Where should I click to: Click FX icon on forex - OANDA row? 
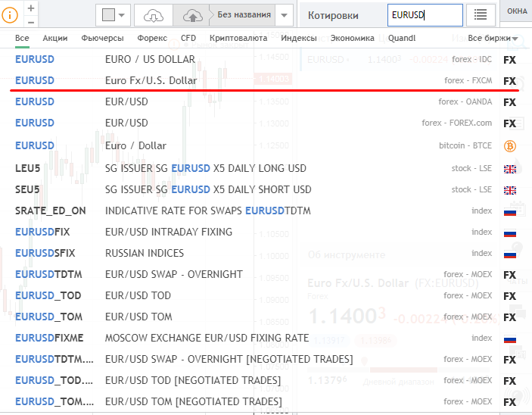(x=509, y=102)
